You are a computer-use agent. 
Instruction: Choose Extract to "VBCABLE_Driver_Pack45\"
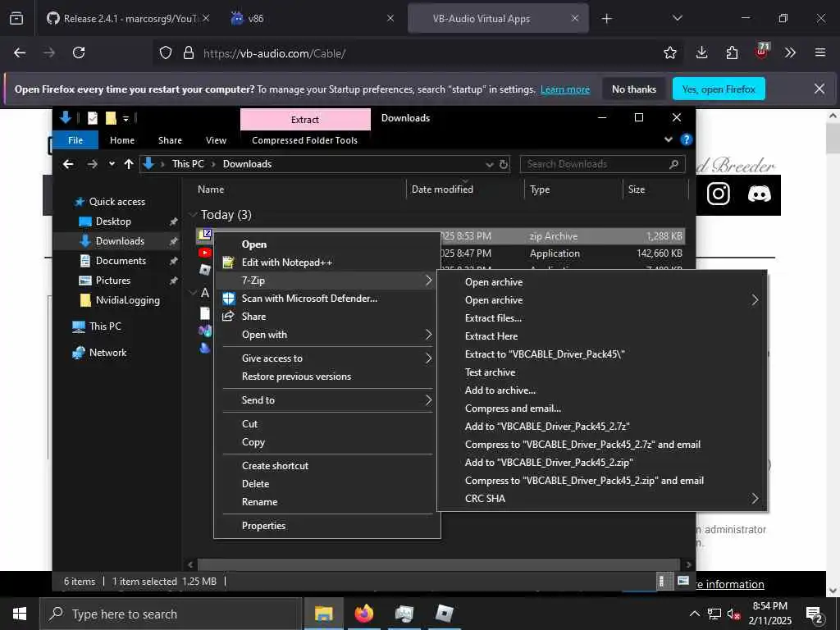(602, 354)
